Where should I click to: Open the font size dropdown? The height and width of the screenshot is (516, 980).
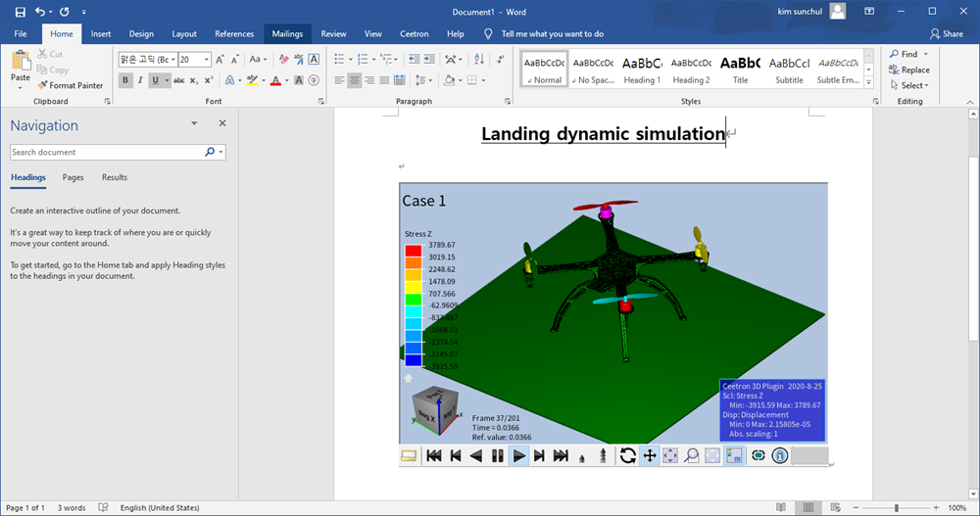pyautogui.click(x=209, y=60)
